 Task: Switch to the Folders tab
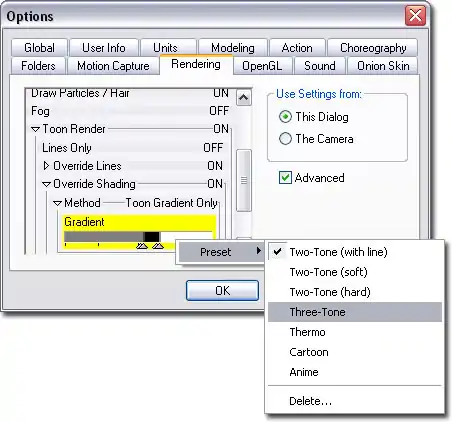point(38,66)
